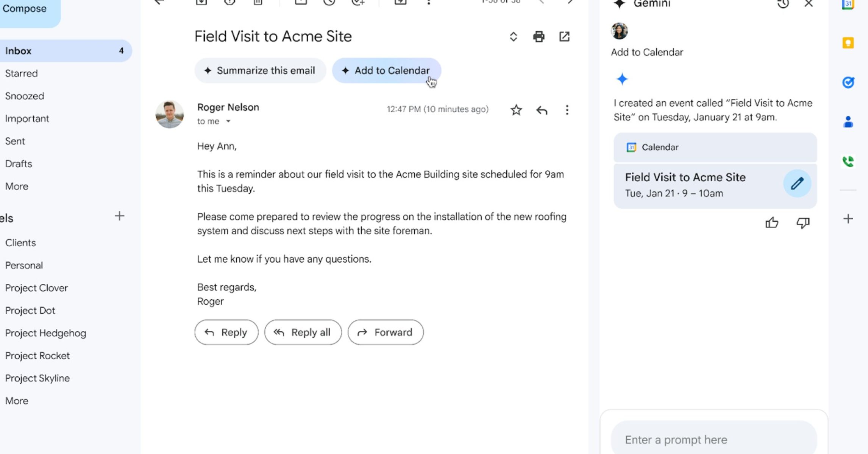Click the Summarize this email chip
Viewport: 868px width, 454px height.
[260, 70]
